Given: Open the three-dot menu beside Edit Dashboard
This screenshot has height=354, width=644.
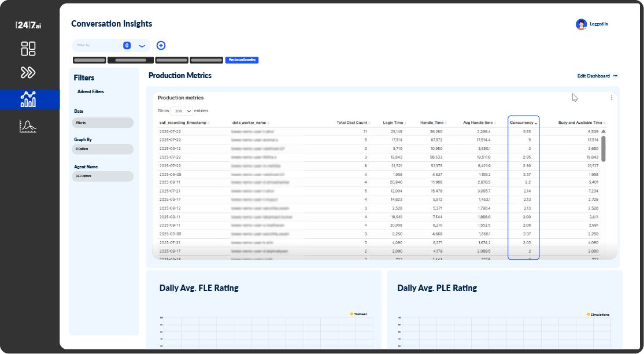Looking at the screenshot, I should [616, 76].
